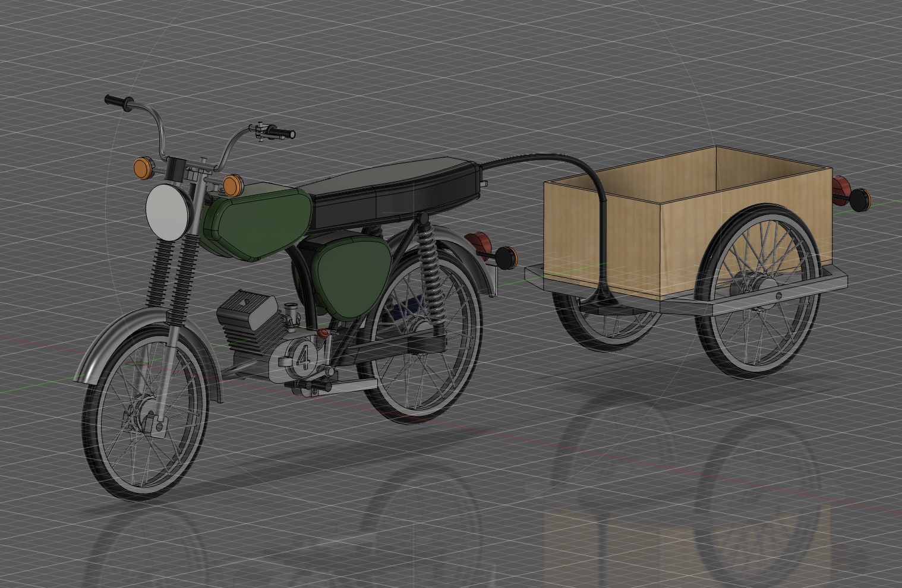Select the right handlebar grip
Image resolution: width=902 pixels, height=588 pixels.
click(278, 133)
